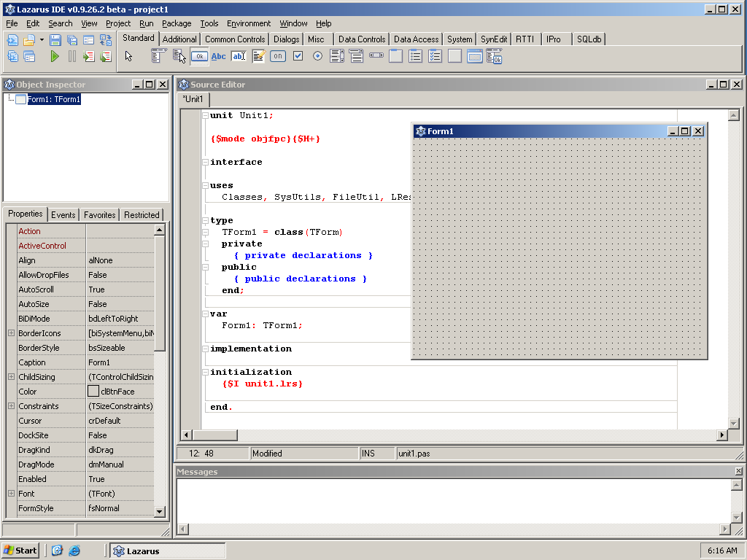
Task: Pick the TScrollBar component icon
Action: [376, 55]
